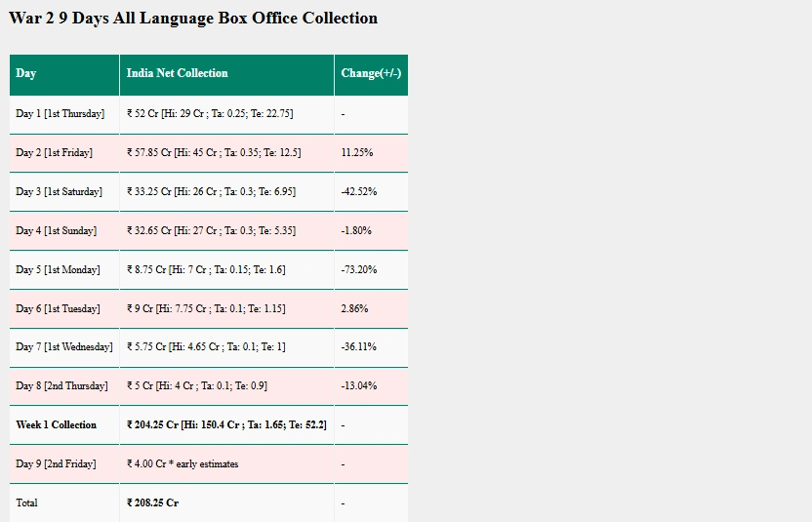
Task: Click the ₹ 208.25 Cr total value
Action: (152, 503)
